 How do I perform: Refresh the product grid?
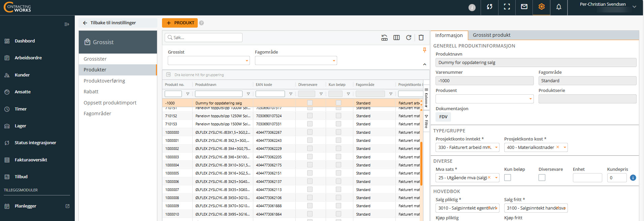409,37
